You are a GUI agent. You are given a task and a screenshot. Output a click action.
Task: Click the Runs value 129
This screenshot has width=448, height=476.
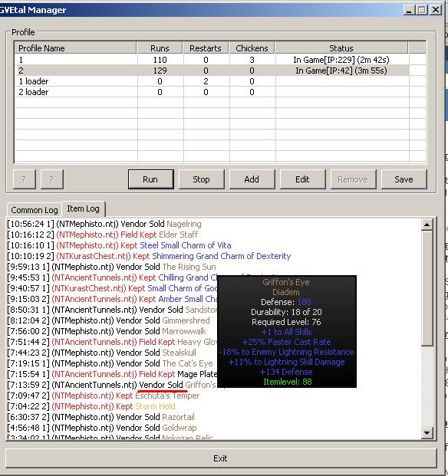point(160,71)
